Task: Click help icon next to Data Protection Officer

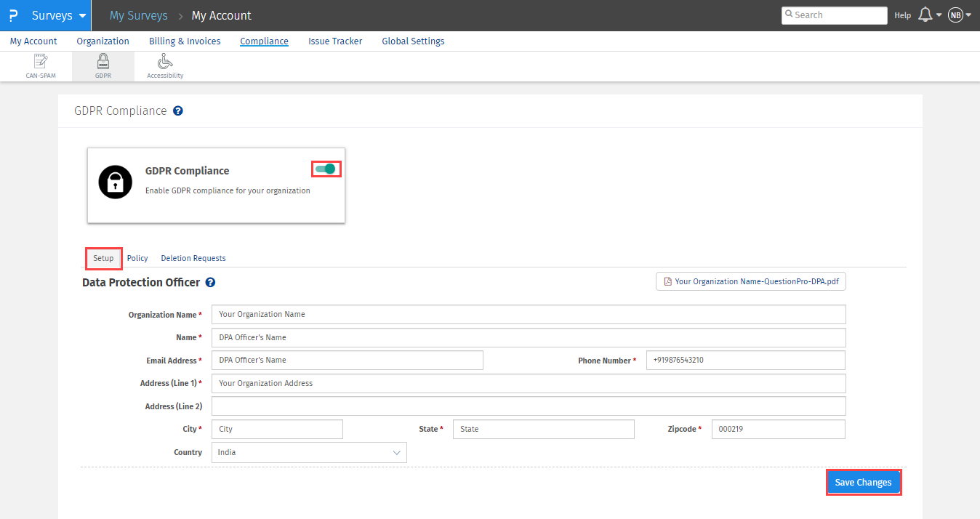Action: [210, 283]
